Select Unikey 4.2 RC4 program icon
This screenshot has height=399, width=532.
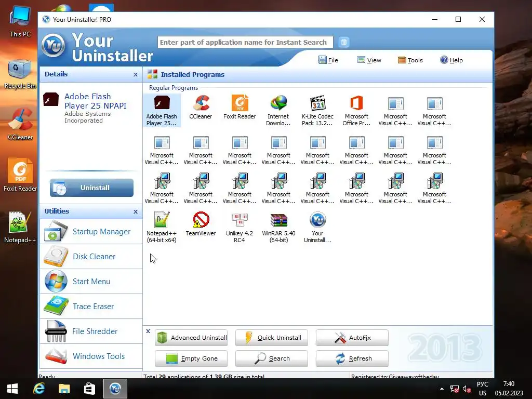240,228
